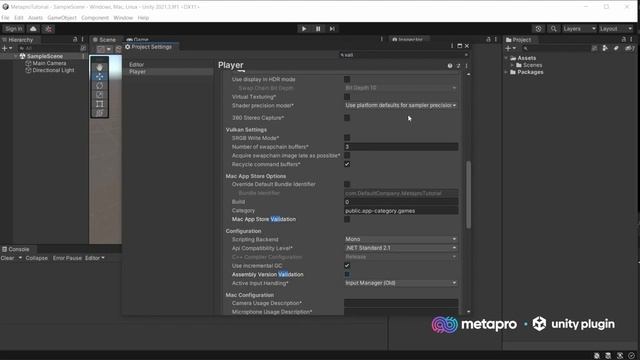The image size is (640, 360).
Task: Select the Hand view tool
Action: tap(100, 67)
